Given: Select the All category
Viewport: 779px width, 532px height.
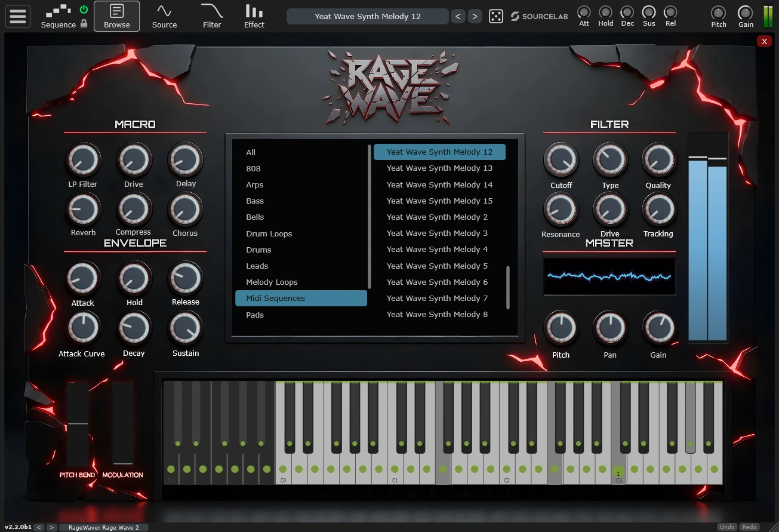Looking at the screenshot, I should point(301,152).
